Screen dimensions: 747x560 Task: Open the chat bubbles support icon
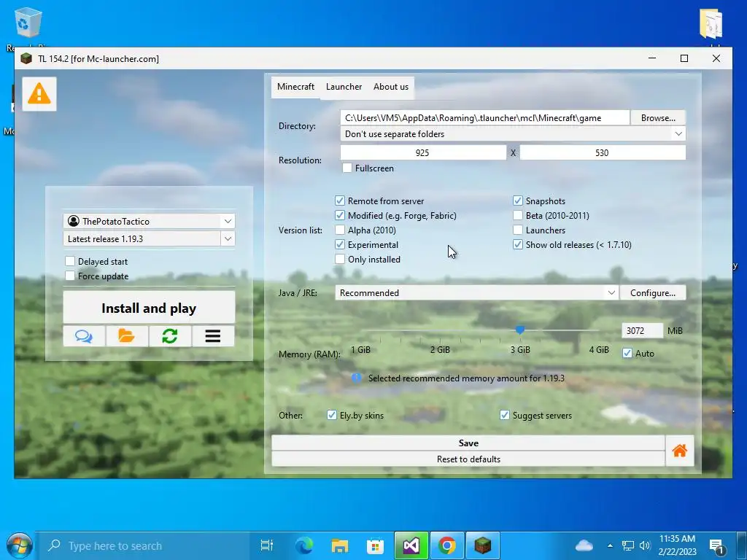[x=84, y=336]
